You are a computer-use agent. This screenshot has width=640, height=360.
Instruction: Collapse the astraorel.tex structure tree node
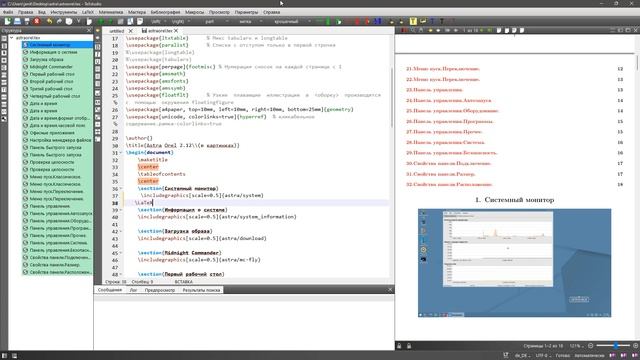pos(11,38)
